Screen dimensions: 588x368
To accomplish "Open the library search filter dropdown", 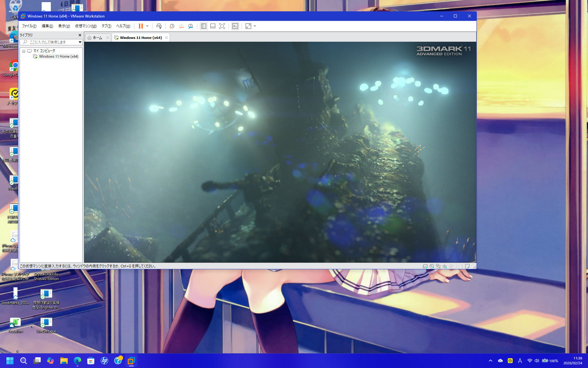I will (80, 42).
